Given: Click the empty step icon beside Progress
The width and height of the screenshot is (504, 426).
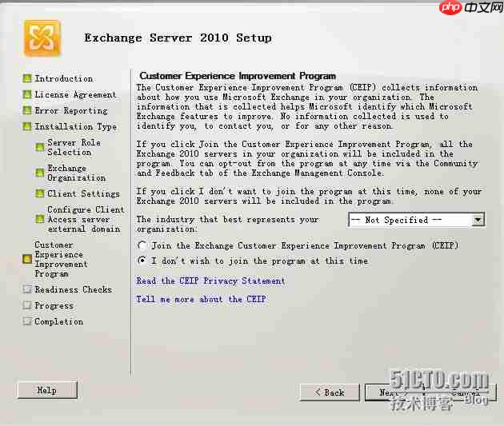Looking at the screenshot, I should [x=27, y=305].
